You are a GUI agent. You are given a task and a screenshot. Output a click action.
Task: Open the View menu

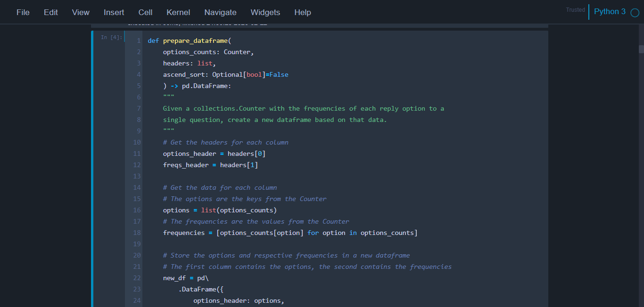(x=80, y=12)
